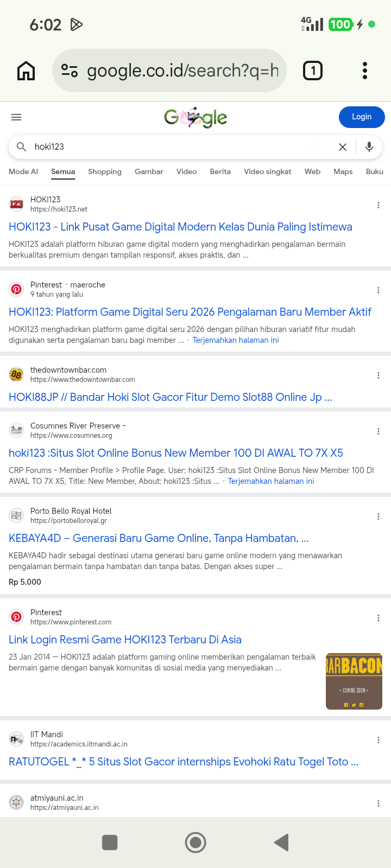Open options for HOKI123 hoki123.net result
Screen dimensions: 391x868
click(379, 205)
